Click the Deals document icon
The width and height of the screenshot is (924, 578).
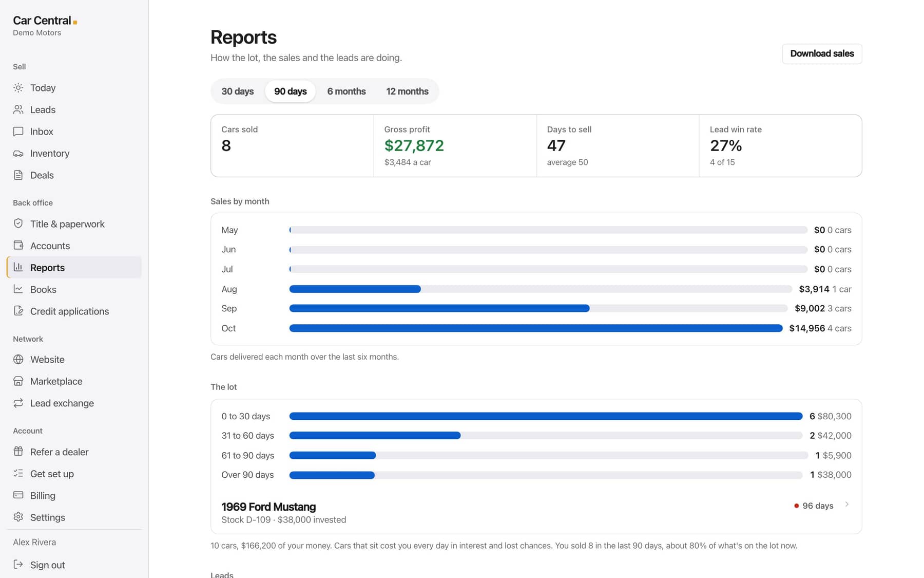click(x=18, y=175)
